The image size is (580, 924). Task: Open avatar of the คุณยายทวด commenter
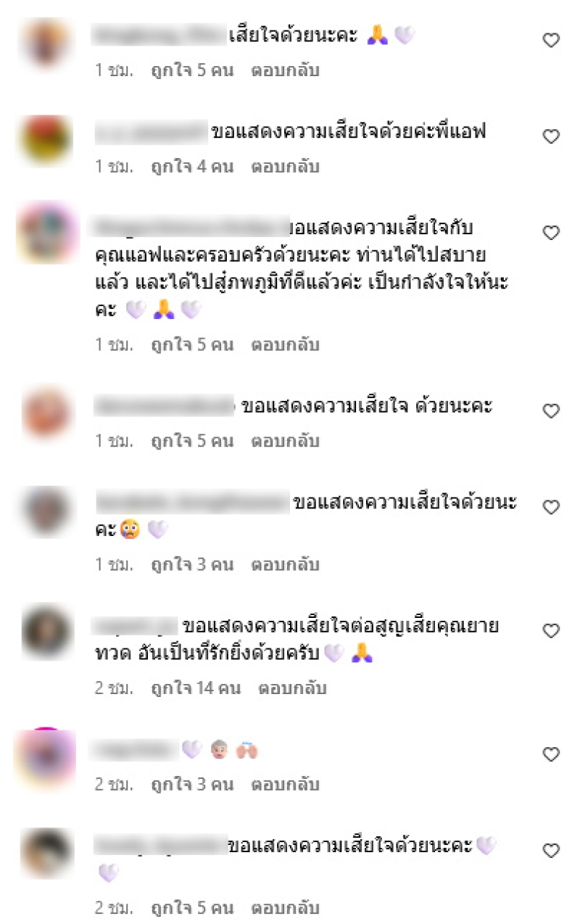[47, 631]
